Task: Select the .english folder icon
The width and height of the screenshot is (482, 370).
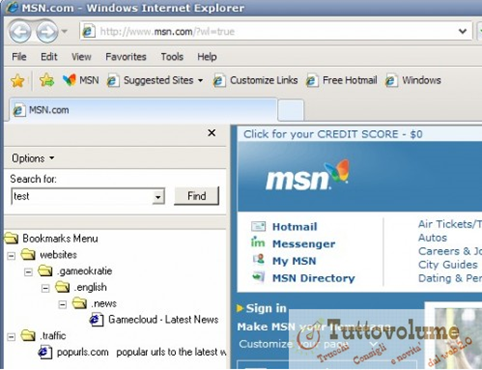Action: [62, 287]
